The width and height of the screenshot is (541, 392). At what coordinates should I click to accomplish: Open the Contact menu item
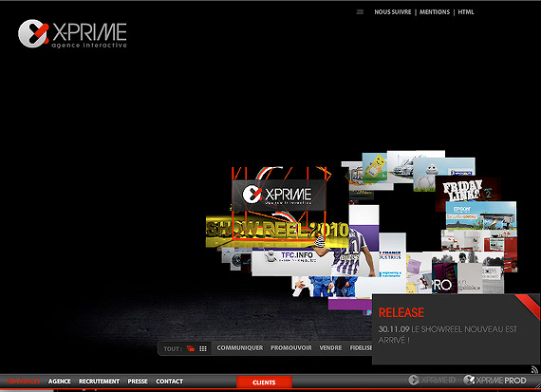click(x=169, y=382)
